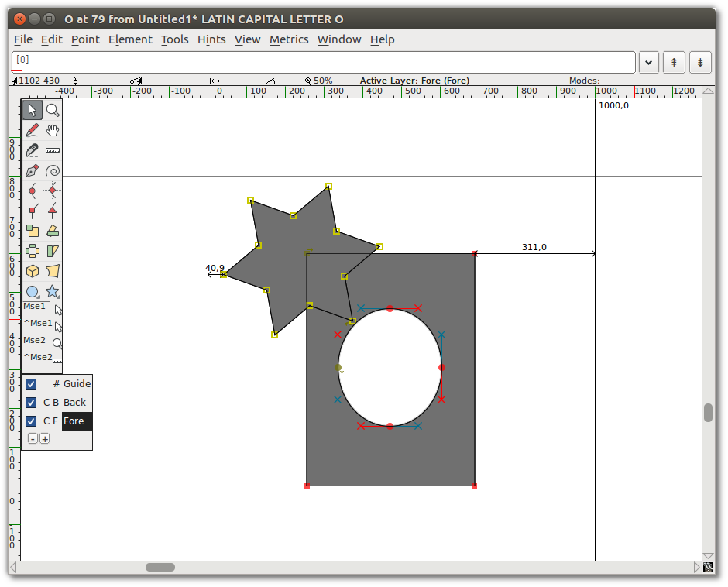728x587 pixels.
Task: Select the ruler measurement tool
Action: click(53, 150)
